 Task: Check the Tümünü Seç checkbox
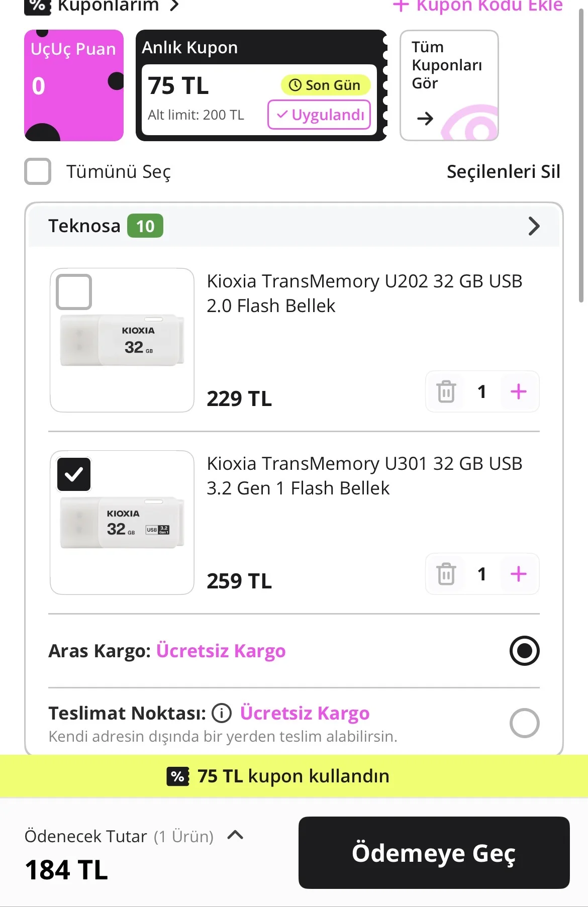point(38,171)
